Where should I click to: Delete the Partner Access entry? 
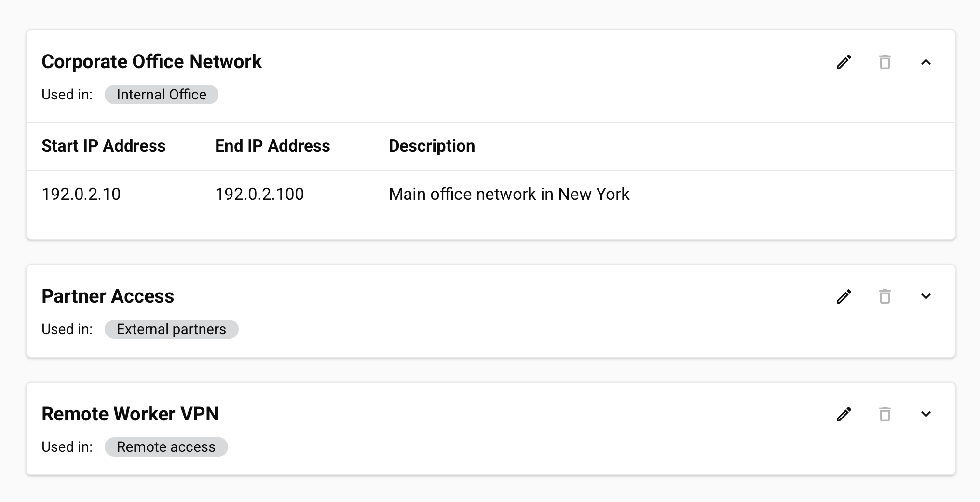[885, 296]
